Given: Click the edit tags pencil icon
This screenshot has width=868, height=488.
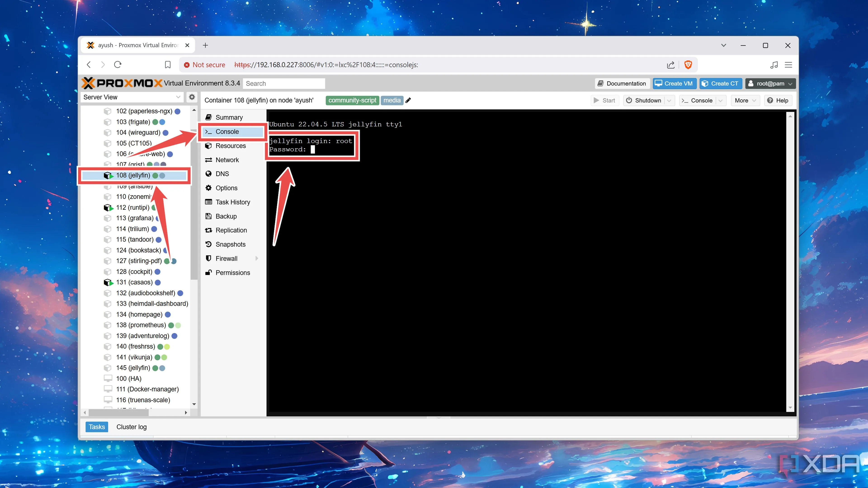Looking at the screenshot, I should (408, 100).
